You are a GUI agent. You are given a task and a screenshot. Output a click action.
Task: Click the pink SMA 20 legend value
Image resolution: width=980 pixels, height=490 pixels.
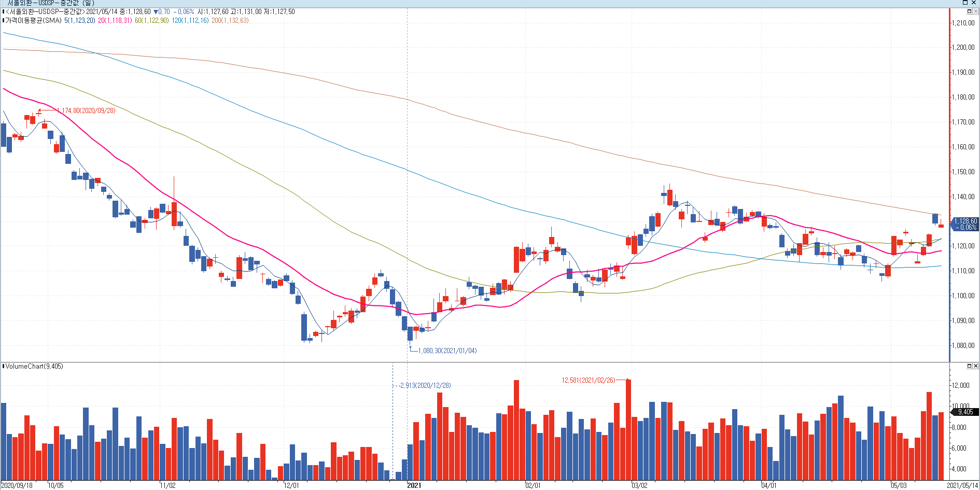[x=115, y=20]
